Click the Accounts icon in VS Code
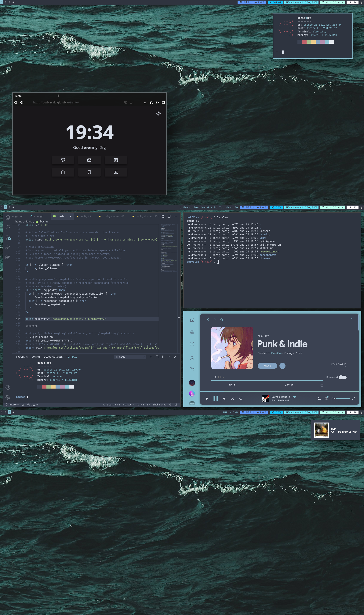The image size is (364, 615). point(8,387)
